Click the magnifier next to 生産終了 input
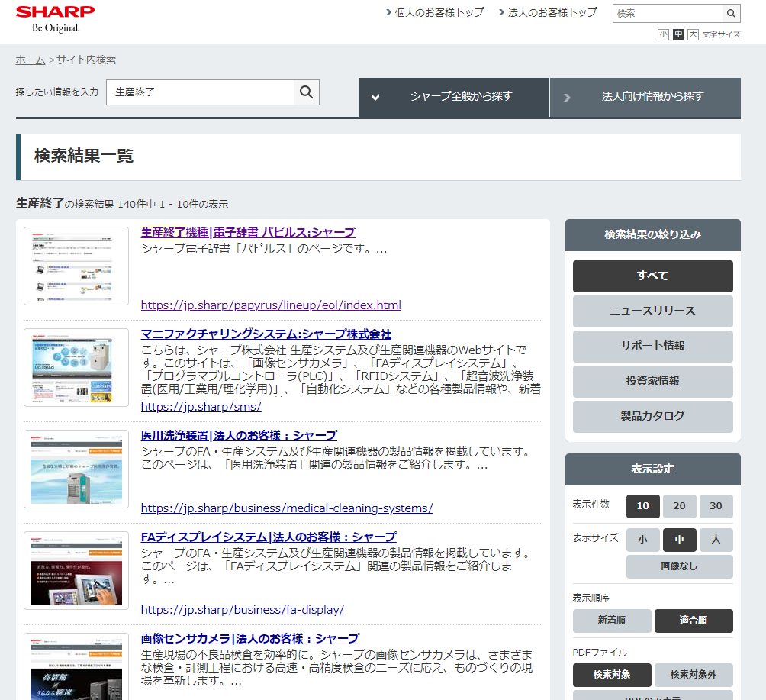Image resolution: width=766 pixels, height=700 pixels. 306,92
